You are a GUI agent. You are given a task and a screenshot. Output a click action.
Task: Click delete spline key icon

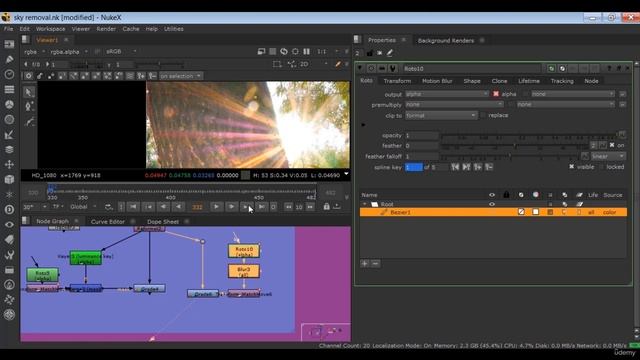489,167
